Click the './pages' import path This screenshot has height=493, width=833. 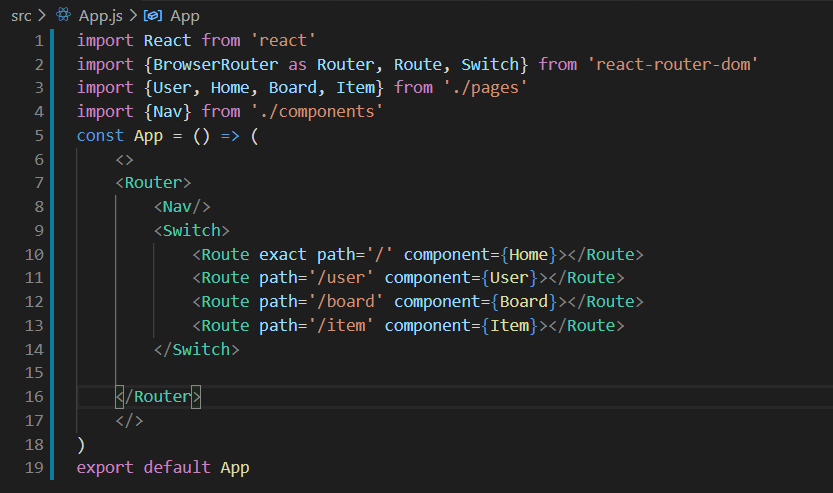click(486, 88)
